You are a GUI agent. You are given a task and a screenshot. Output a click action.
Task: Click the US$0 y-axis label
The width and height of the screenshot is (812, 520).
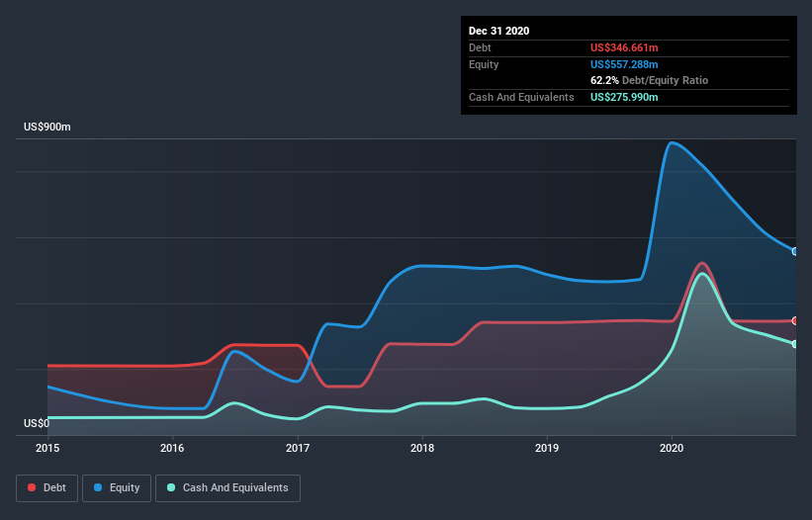pos(37,423)
